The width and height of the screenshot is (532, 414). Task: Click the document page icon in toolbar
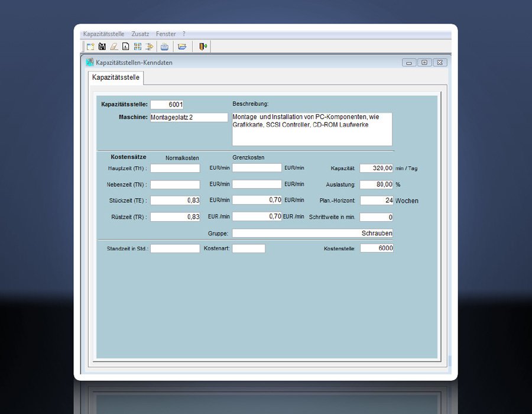click(x=126, y=47)
